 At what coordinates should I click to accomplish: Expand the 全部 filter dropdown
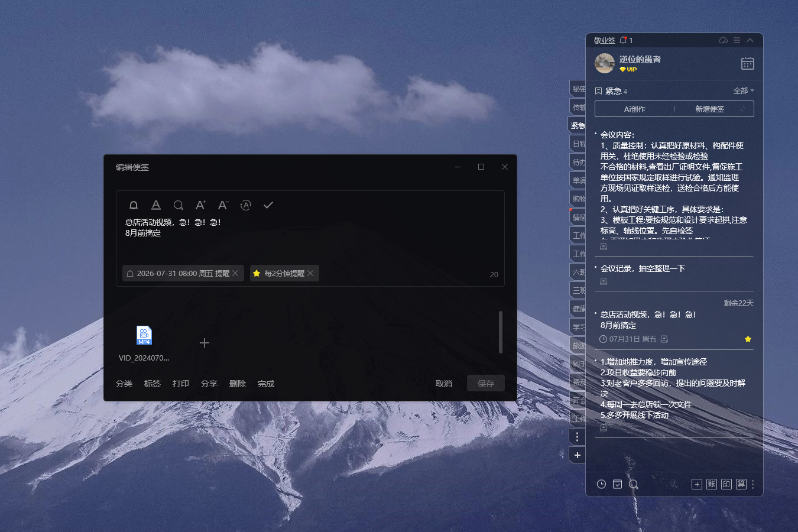744,90
